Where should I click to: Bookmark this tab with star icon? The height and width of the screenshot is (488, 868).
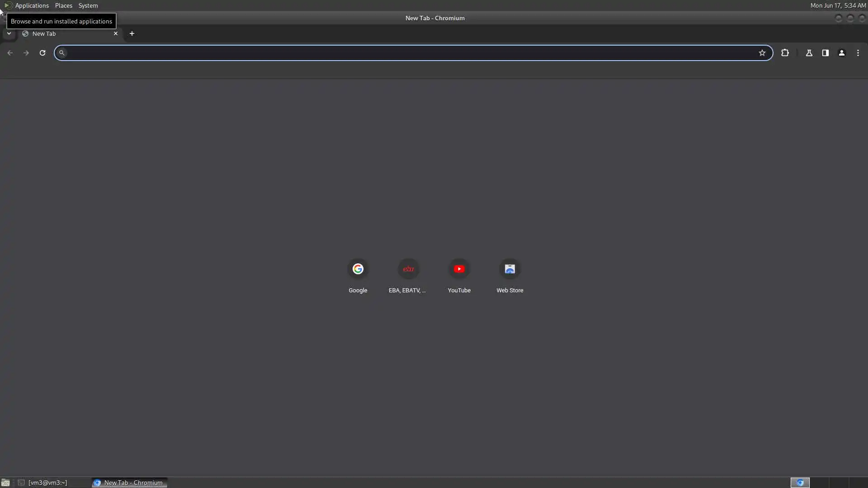pos(762,53)
